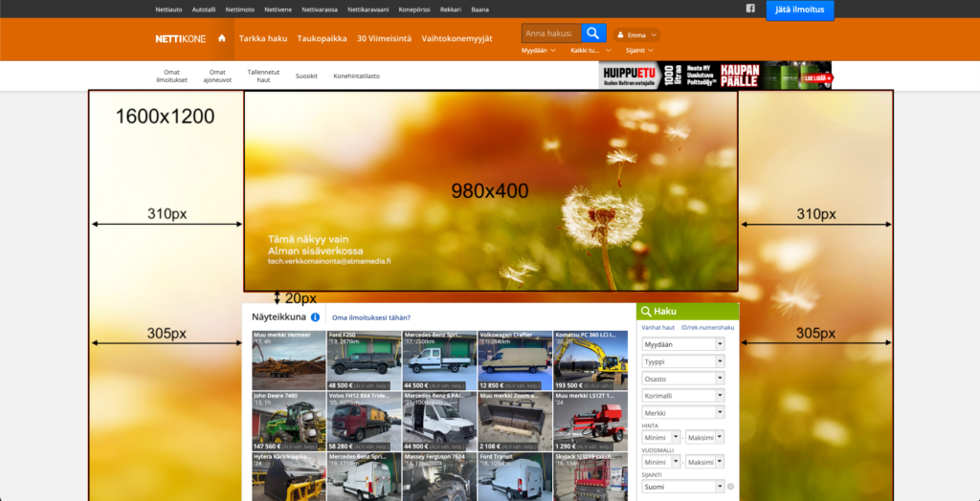The image size is (980, 501).
Task: Expand the Kaikki tu... header filter
Action: (x=590, y=51)
